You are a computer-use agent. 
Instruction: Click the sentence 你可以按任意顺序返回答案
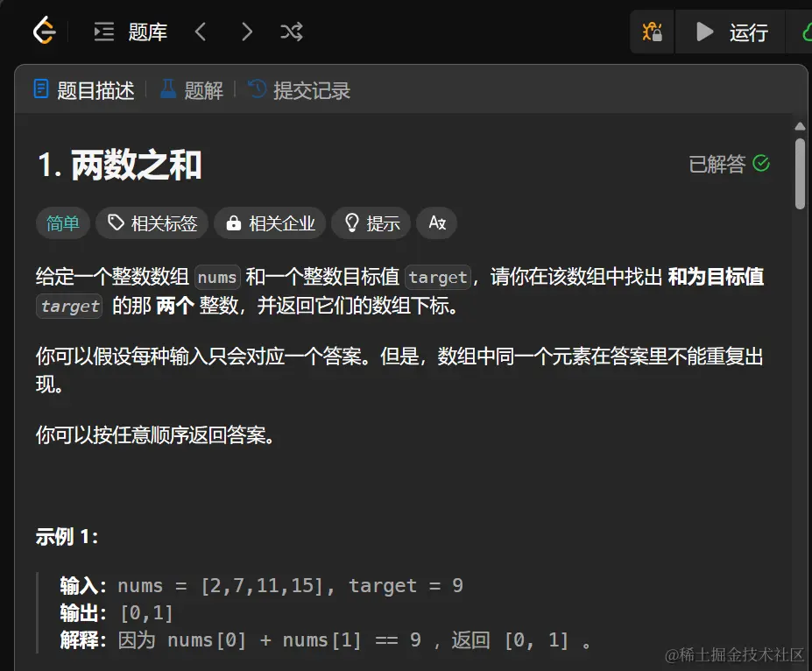pyautogui.click(x=155, y=434)
